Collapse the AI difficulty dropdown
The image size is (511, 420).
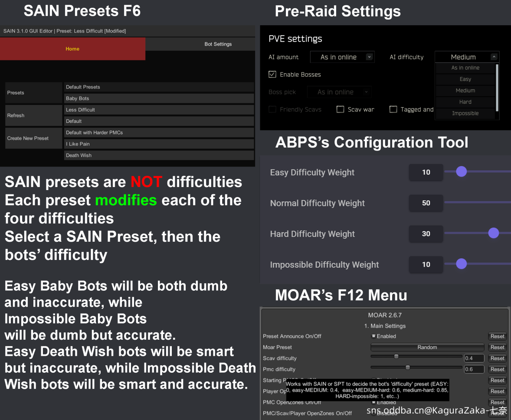494,57
